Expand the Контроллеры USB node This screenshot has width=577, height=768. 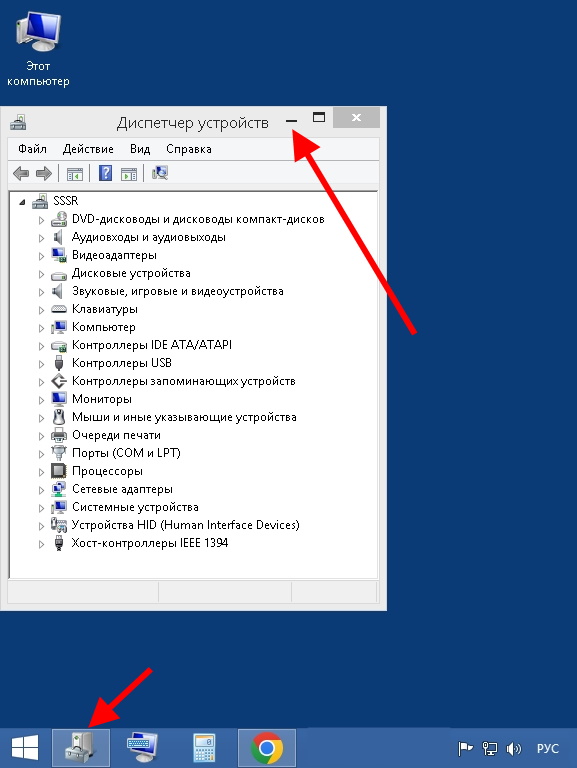coord(42,364)
